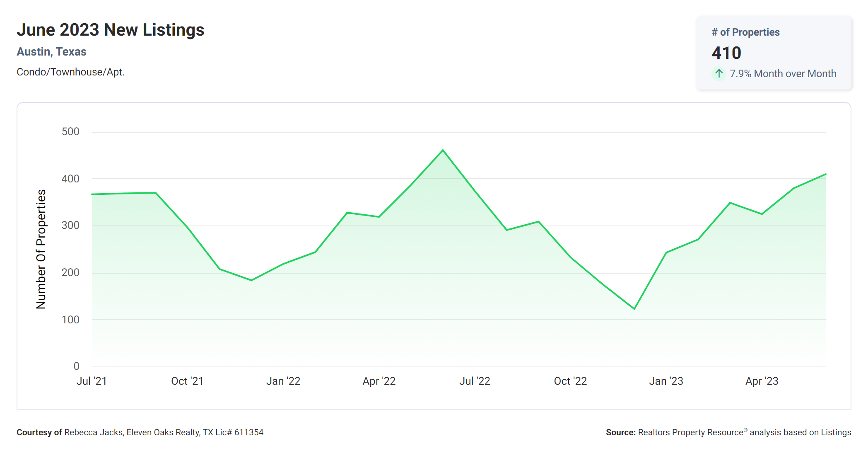The image size is (868, 456).
Task: Click the y-axis label 200
Action: pos(70,272)
